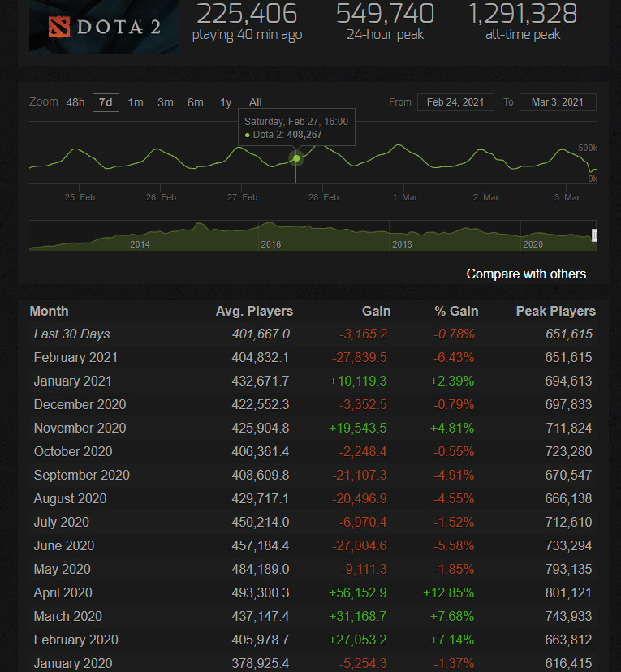
Task: Click average players value 493,300.3
Action: [261, 593]
